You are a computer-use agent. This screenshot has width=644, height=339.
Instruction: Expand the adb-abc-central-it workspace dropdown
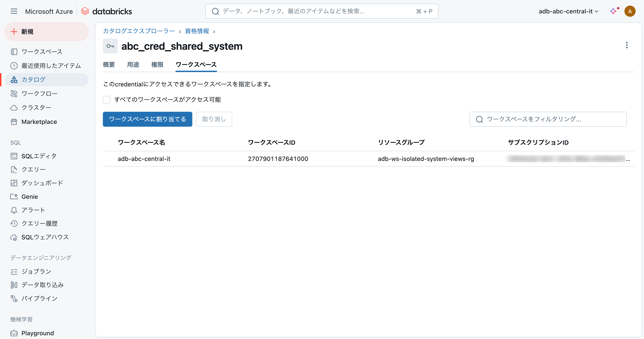coord(568,11)
